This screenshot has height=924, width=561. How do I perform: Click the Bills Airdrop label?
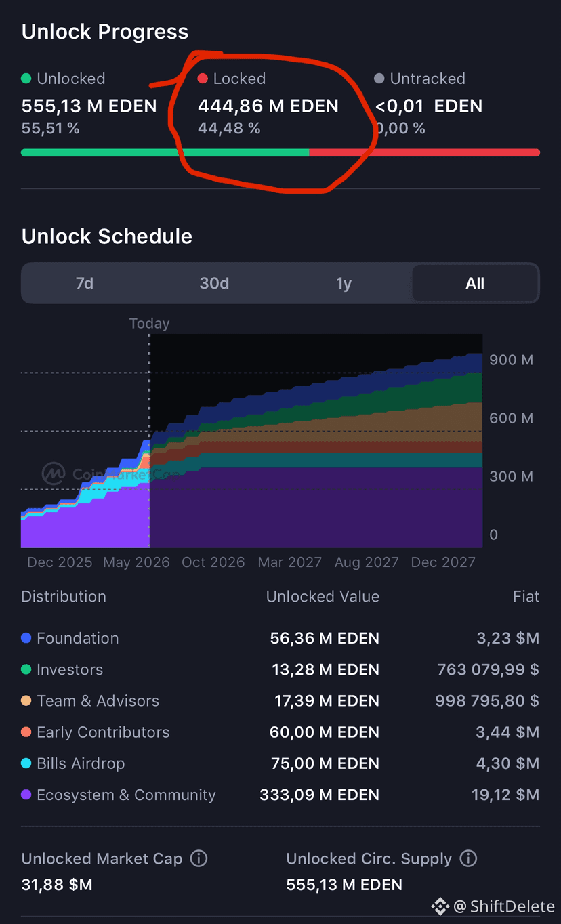pyautogui.click(x=81, y=763)
